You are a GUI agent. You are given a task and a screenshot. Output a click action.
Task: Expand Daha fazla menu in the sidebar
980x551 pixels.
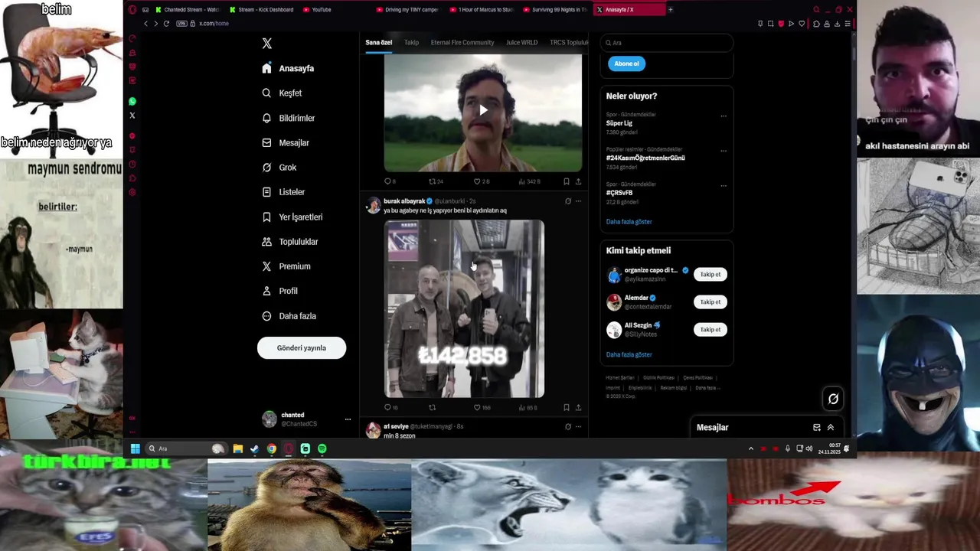click(x=289, y=316)
